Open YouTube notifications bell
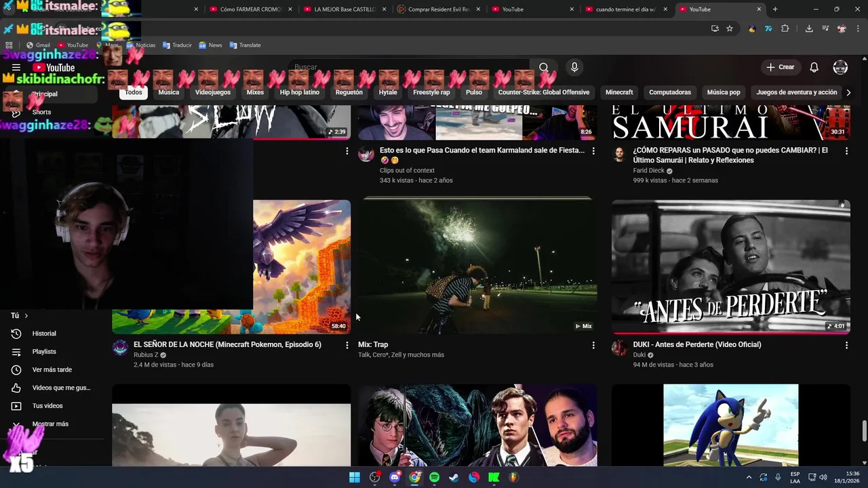This screenshot has width=868, height=488. coord(814,67)
